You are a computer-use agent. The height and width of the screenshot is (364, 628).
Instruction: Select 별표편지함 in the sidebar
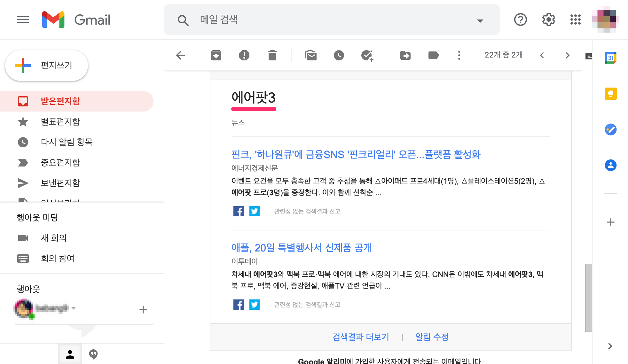click(60, 122)
